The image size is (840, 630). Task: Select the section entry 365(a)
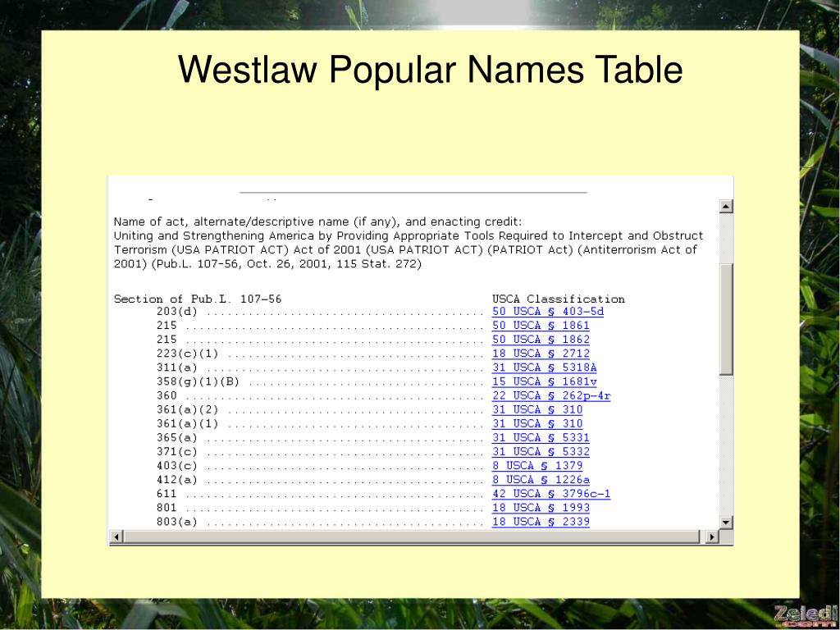click(177, 438)
